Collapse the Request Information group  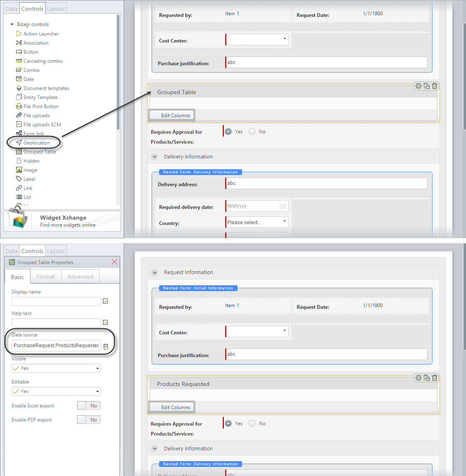155,272
